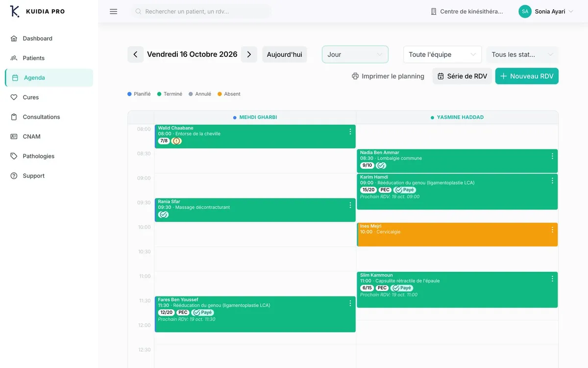
Task: Click the Payé badge on Karim Hamdi appointment
Action: click(x=405, y=190)
